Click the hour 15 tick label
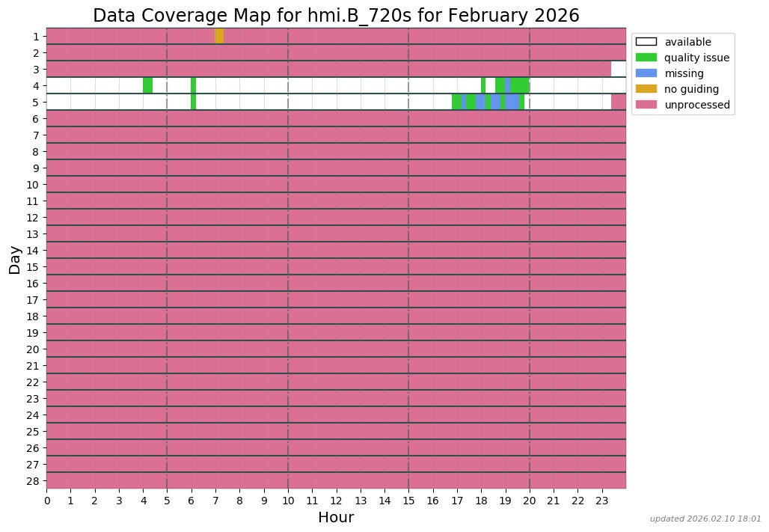769x532 pixels. (x=408, y=501)
